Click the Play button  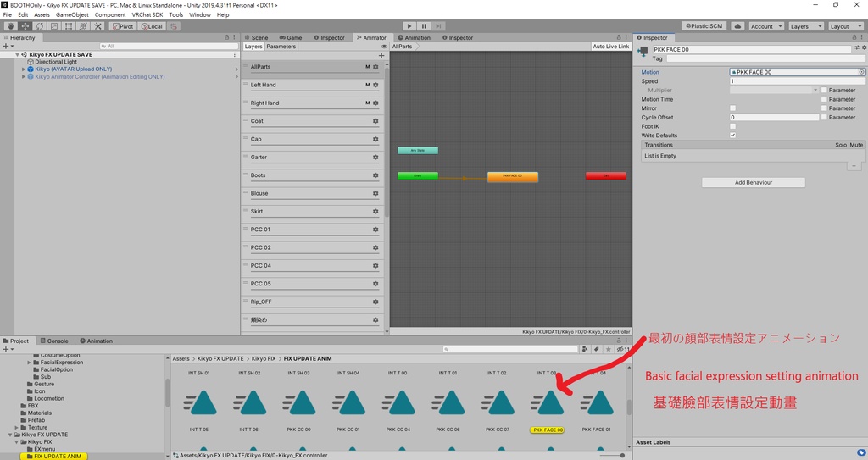click(x=409, y=26)
